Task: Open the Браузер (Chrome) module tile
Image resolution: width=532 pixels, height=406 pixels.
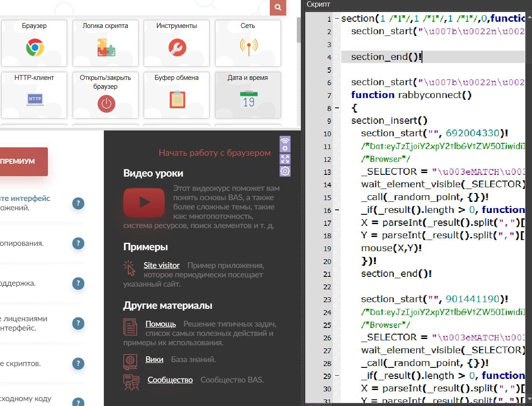Action: tap(34, 43)
